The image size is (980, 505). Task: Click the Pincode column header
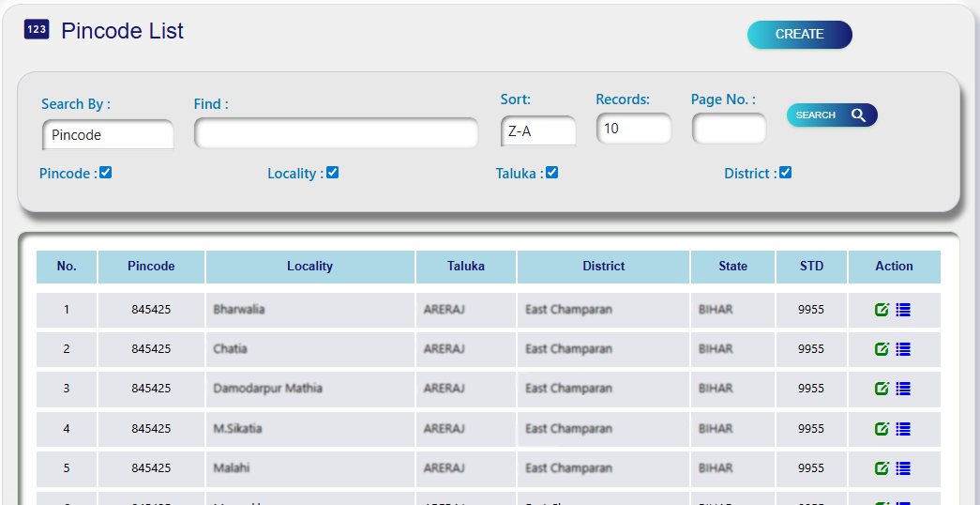click(151, 267)
